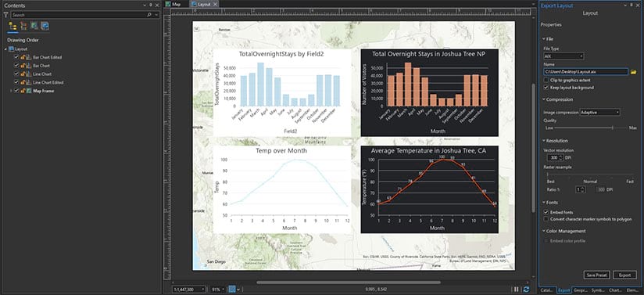The width and height of the screenshot is (644, 295).
Task: Collapse the Fonts section
Action: (x=543, y=203)
